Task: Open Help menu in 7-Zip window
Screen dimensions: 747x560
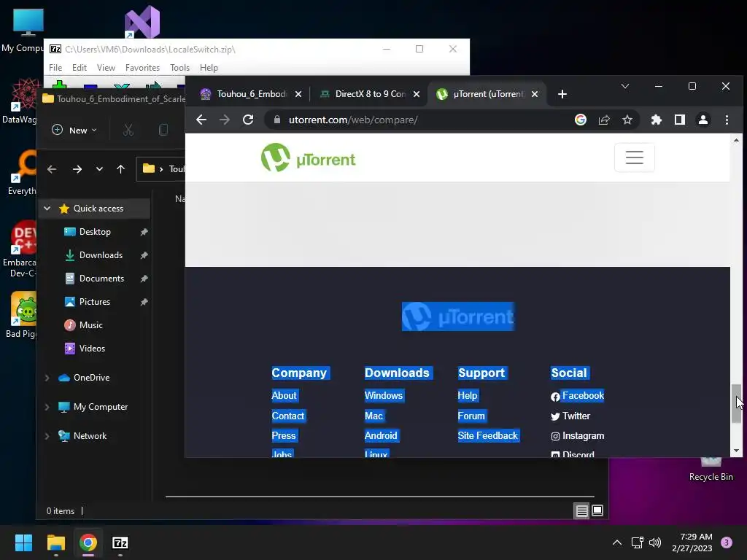Action: (x=209, y=68)
